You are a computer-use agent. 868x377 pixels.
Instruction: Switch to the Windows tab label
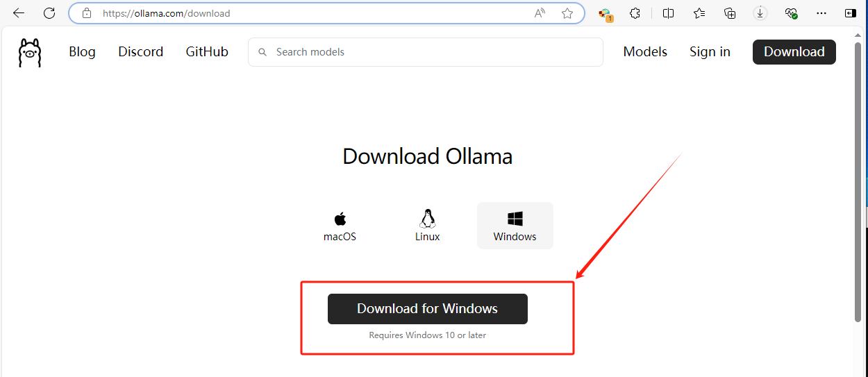(515, 237)
